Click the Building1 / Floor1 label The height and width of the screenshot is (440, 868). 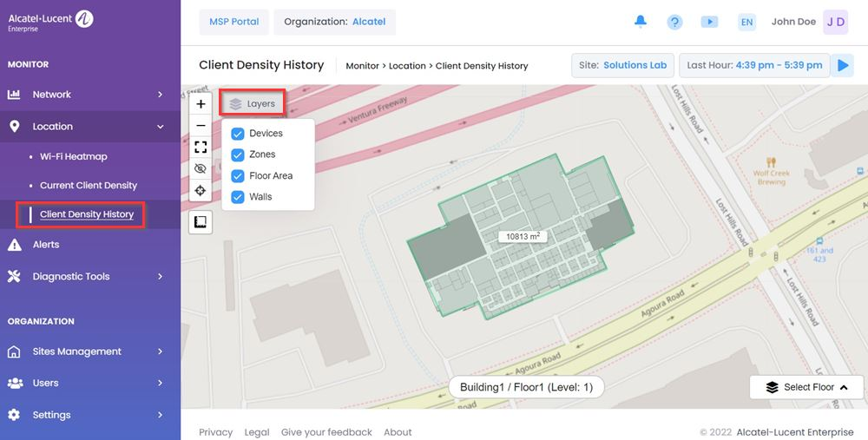coord(527,387)
